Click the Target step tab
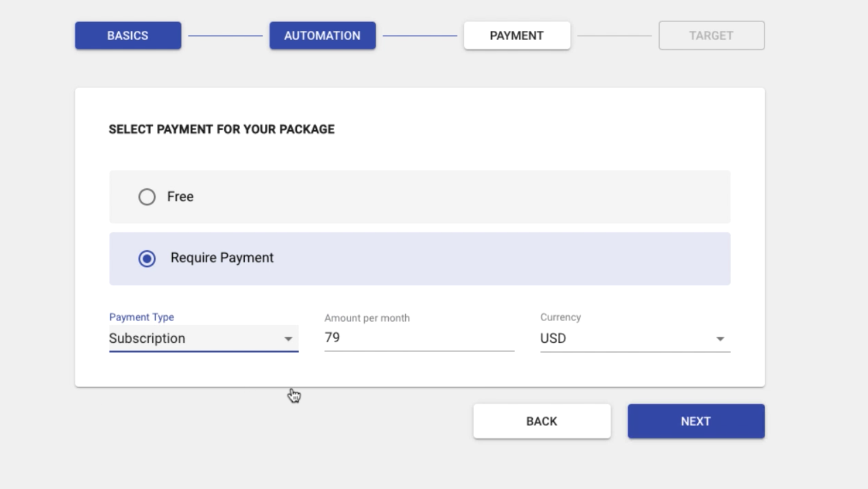Viewport: 868px width, 489px height. click(711, 36)
